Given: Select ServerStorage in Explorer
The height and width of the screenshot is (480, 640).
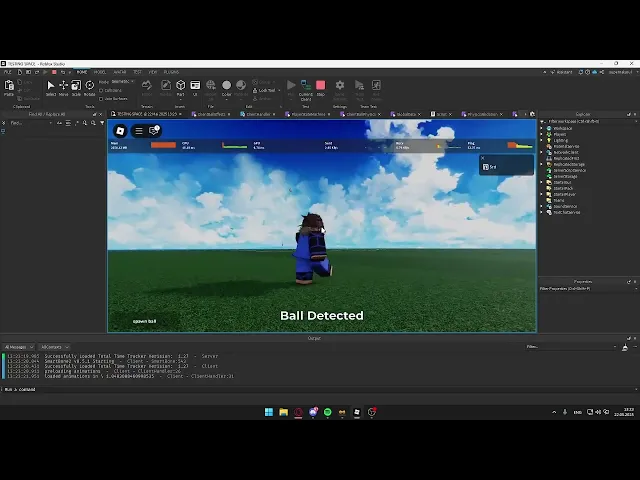Looking at the screenshot, I should 562,176.
